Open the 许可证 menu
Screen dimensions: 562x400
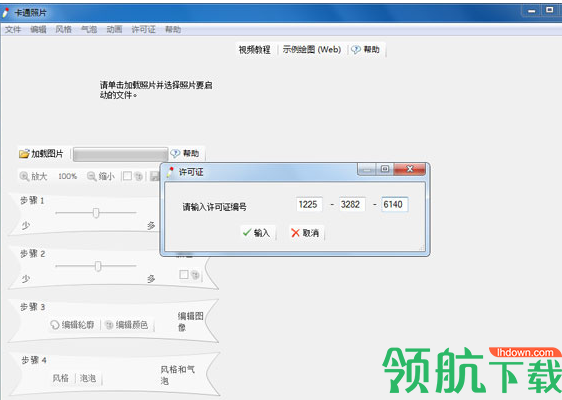(143, 29)
